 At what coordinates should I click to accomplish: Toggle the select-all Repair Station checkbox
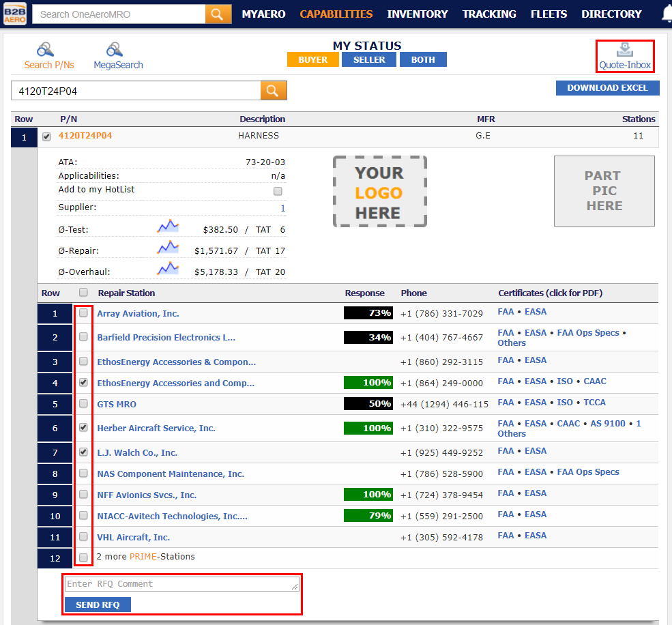[x=83, y=292]
